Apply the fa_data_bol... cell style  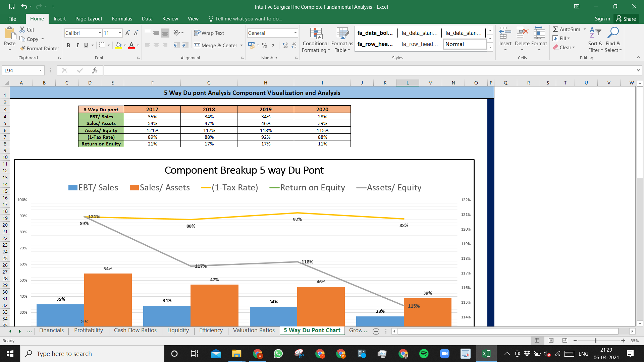pos(376,33)
